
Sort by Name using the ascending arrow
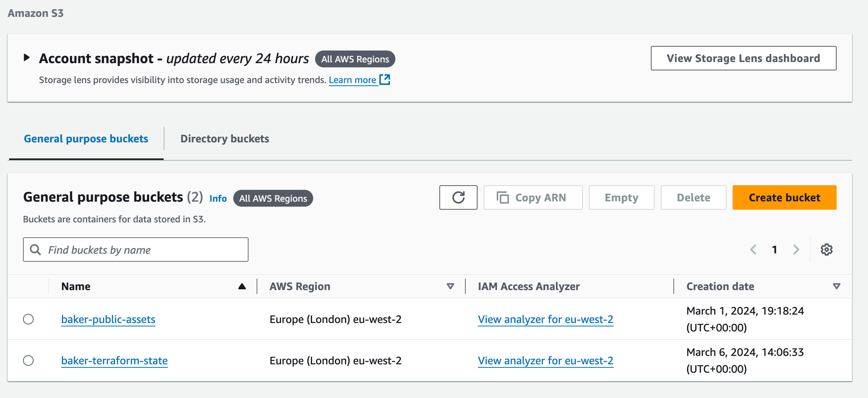click(x=242, y=286)
